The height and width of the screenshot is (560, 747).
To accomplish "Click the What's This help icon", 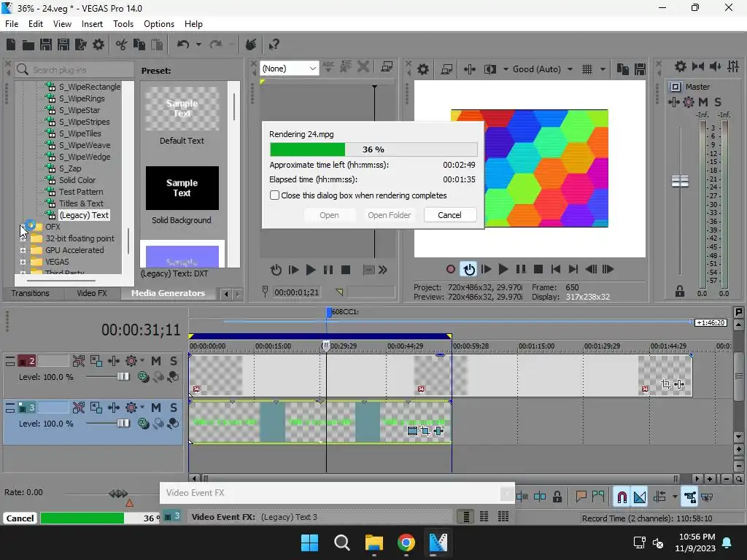I will point(274,44).
